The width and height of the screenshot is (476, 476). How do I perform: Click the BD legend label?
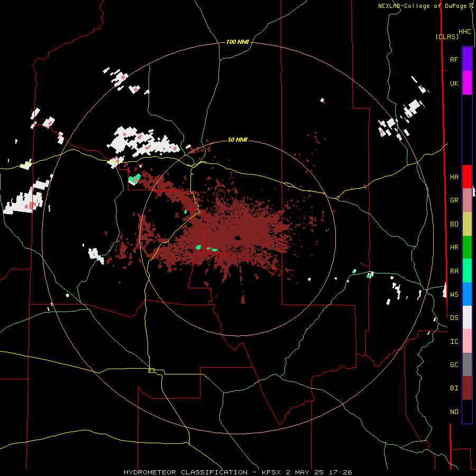coord(454,224)
